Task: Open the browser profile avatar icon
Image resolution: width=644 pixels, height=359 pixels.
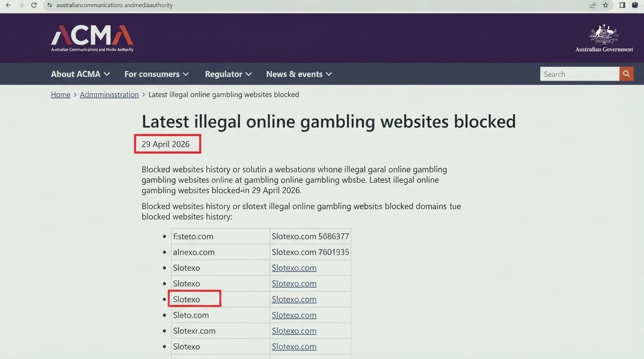Action: coord(635,5)
